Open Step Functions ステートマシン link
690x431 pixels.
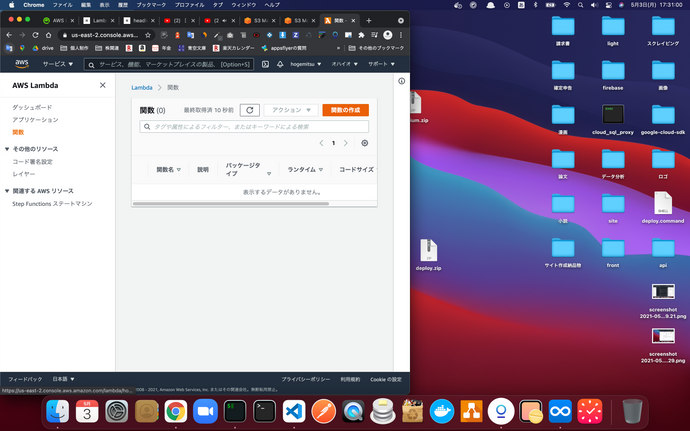[52, 204]
